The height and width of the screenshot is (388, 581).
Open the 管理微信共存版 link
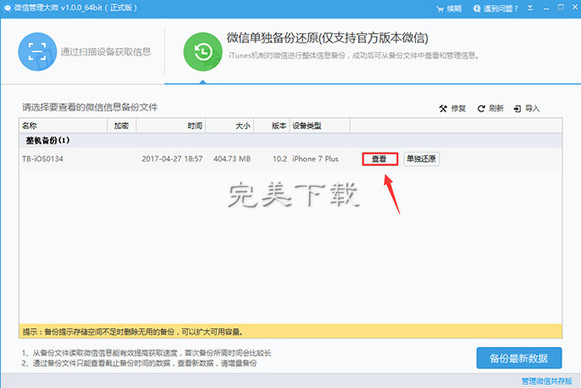pyautogui.click(x=547, y=381)
